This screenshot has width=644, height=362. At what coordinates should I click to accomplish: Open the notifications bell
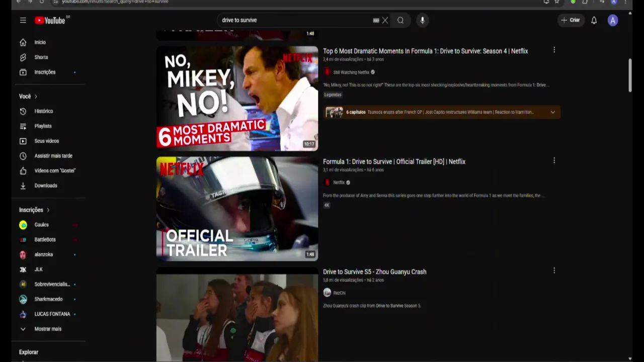[x=594, y=20]
